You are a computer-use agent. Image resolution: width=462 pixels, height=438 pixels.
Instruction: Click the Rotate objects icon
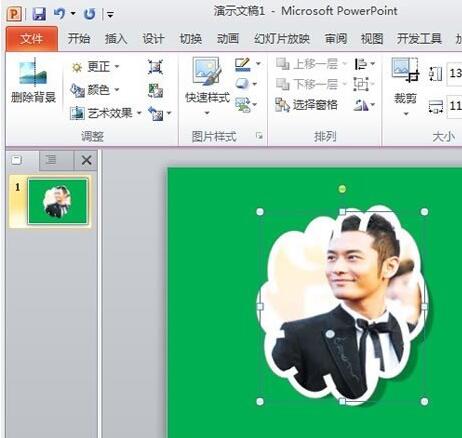tap(361, 106)
